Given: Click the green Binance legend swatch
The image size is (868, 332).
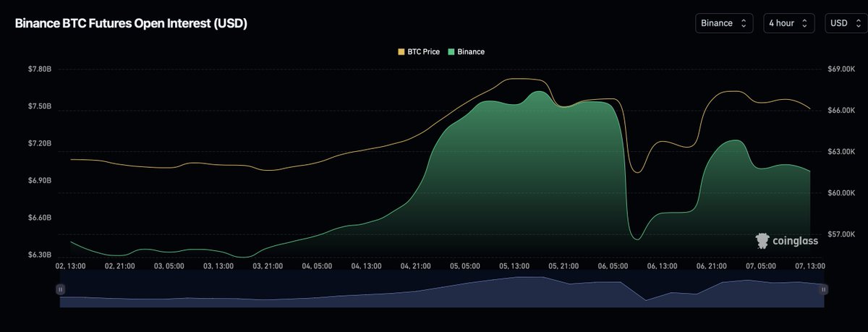Looking at the screenshot, I should pos(451,52).
